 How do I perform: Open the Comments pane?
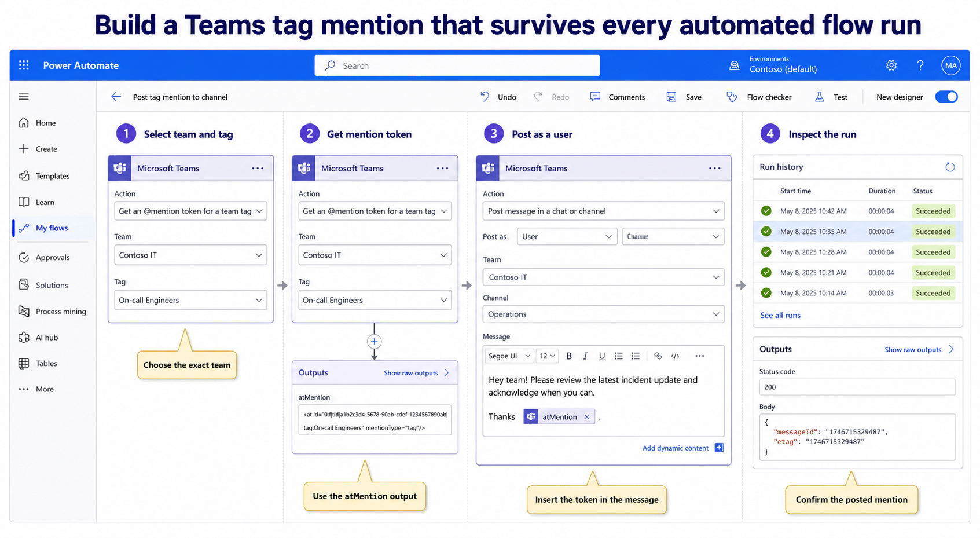click(617, 97)
